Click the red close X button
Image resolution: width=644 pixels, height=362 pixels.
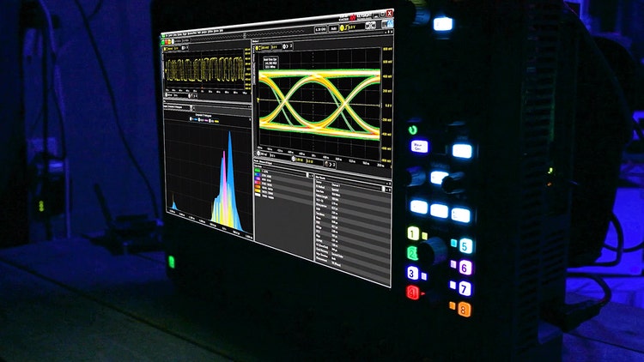tap(389, 14)
